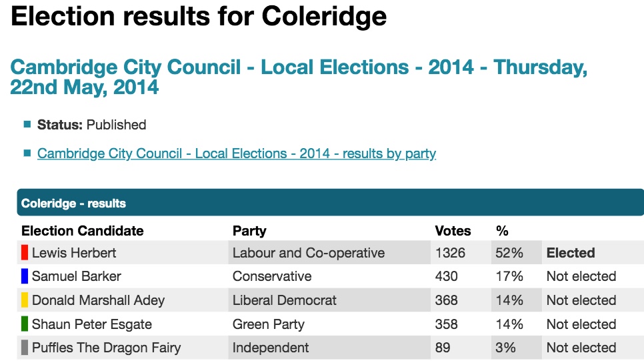Click the Party column header

pyautogui.click(x=249, y=231)
